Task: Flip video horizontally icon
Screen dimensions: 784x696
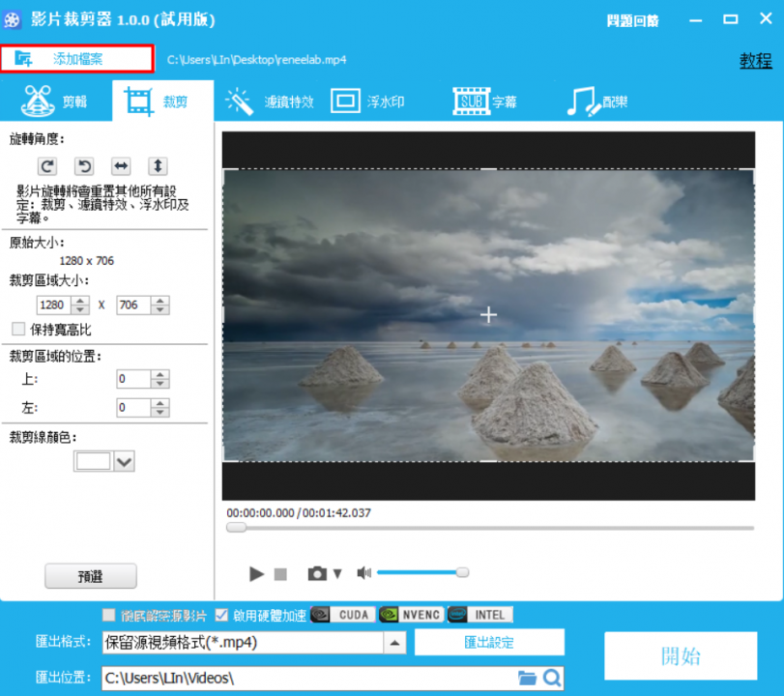Action: coord(121,166)
